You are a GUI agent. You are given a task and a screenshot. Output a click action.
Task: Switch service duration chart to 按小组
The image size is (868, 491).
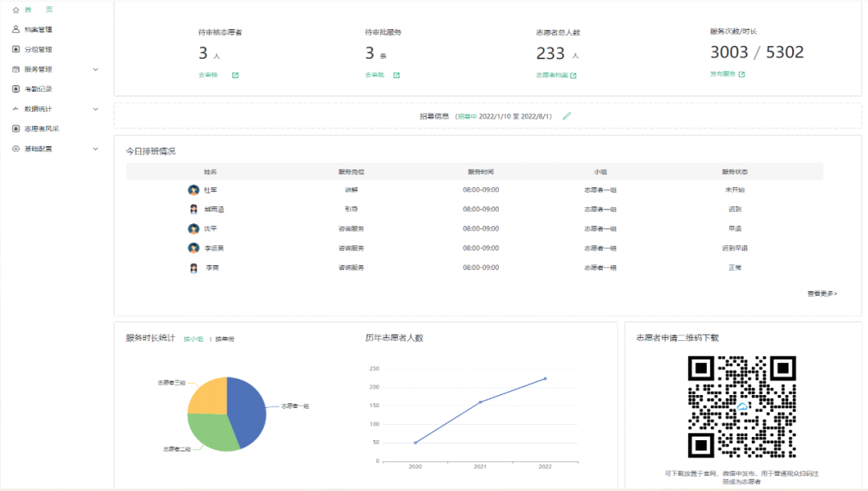click(x=193, y=339)
